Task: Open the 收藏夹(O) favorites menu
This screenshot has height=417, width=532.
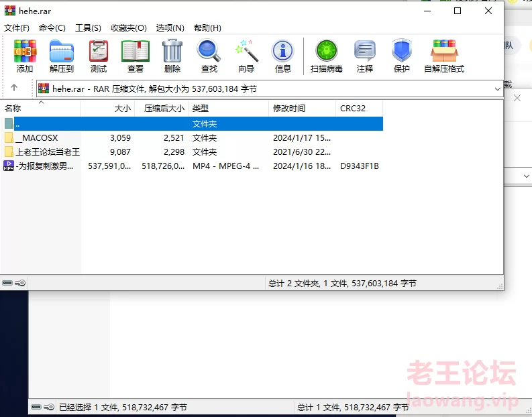Action: click(x=129, y=28)
